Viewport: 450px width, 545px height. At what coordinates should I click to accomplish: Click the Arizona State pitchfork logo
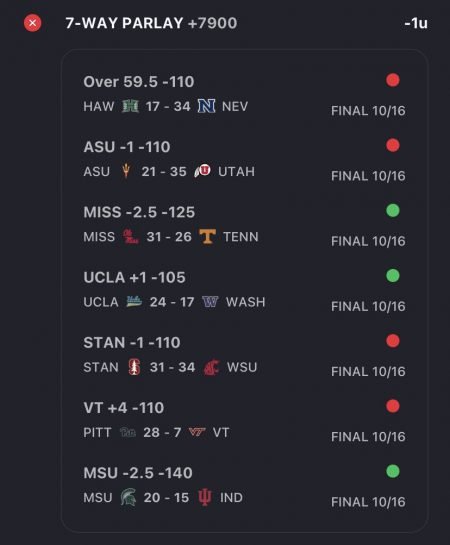(126, 171)
